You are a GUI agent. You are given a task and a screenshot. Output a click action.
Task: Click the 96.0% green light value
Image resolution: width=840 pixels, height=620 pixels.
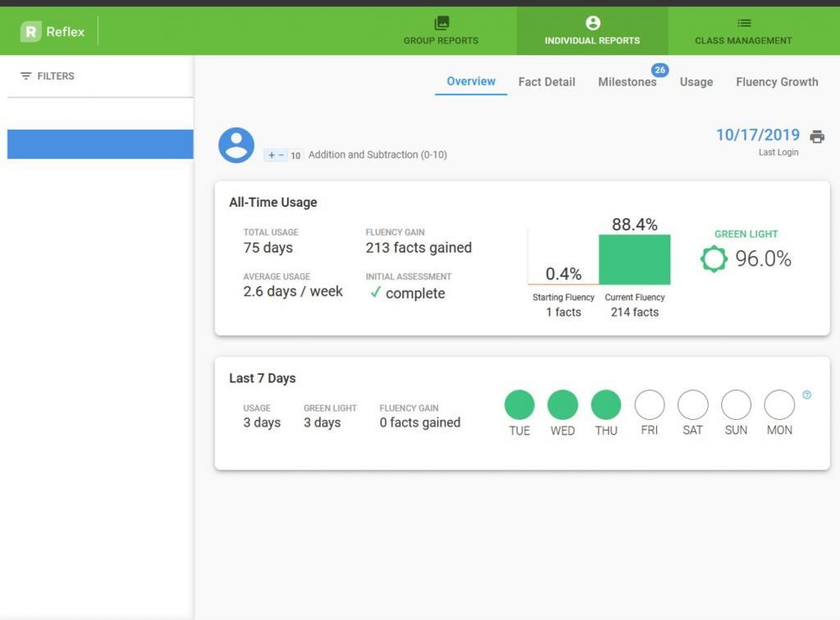(763, 258)
